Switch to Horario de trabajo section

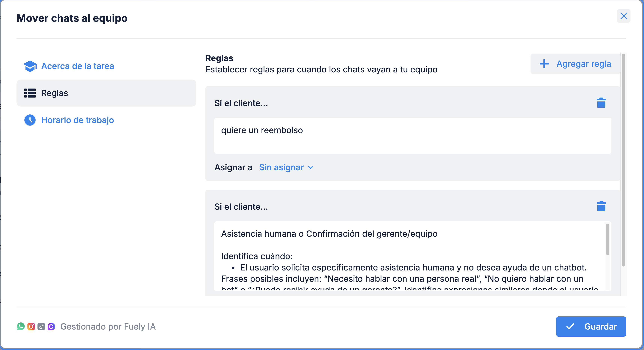point(77,120)
